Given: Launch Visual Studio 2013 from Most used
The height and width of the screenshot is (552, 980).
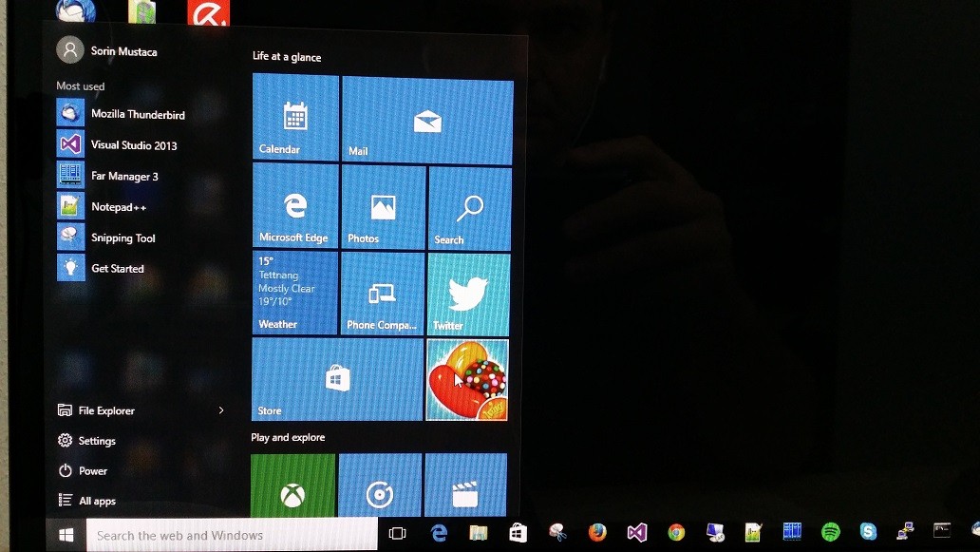Looking at the screenshot, I should tap(118, 144).
